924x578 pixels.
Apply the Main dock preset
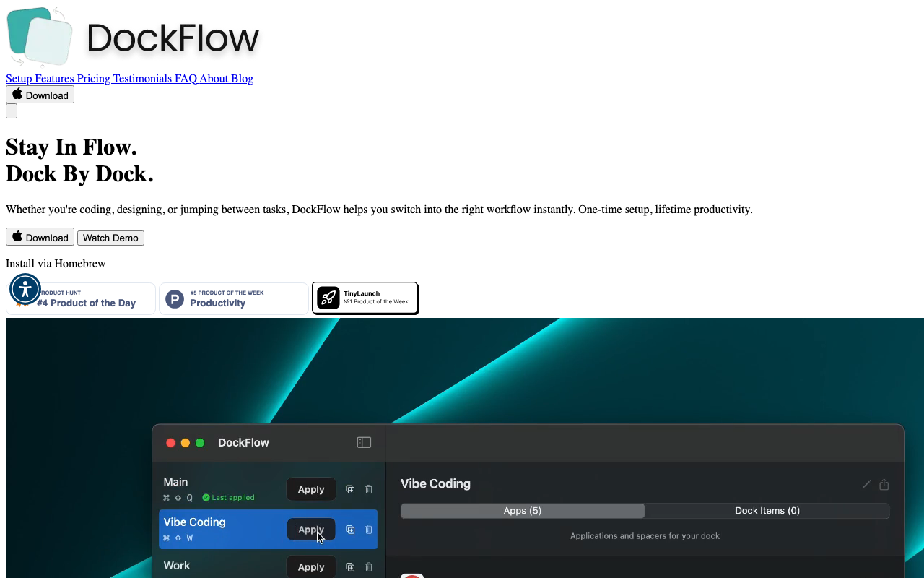coord(311,489)
